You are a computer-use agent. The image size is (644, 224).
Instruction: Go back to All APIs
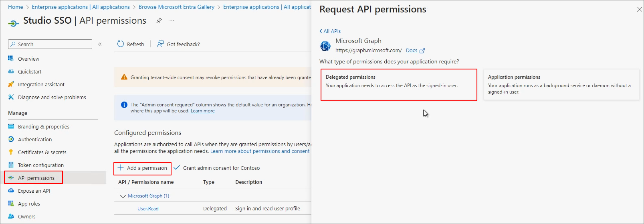coord(330,31)
